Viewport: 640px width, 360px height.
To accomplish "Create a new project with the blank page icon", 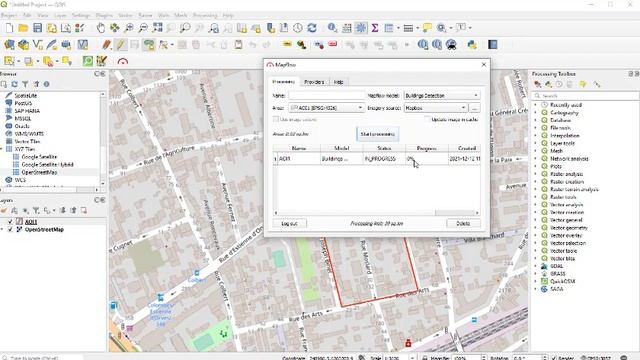I will tap(9, 28).
